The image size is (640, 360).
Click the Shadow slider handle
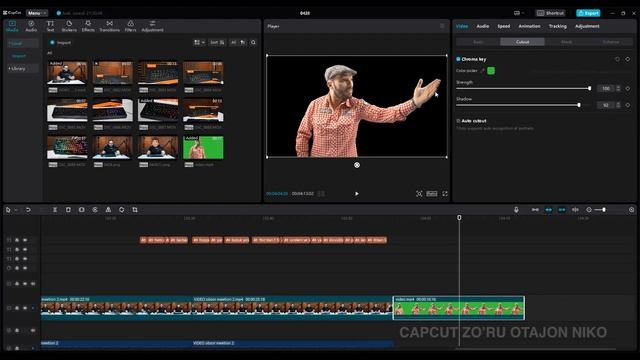point(579,105)
